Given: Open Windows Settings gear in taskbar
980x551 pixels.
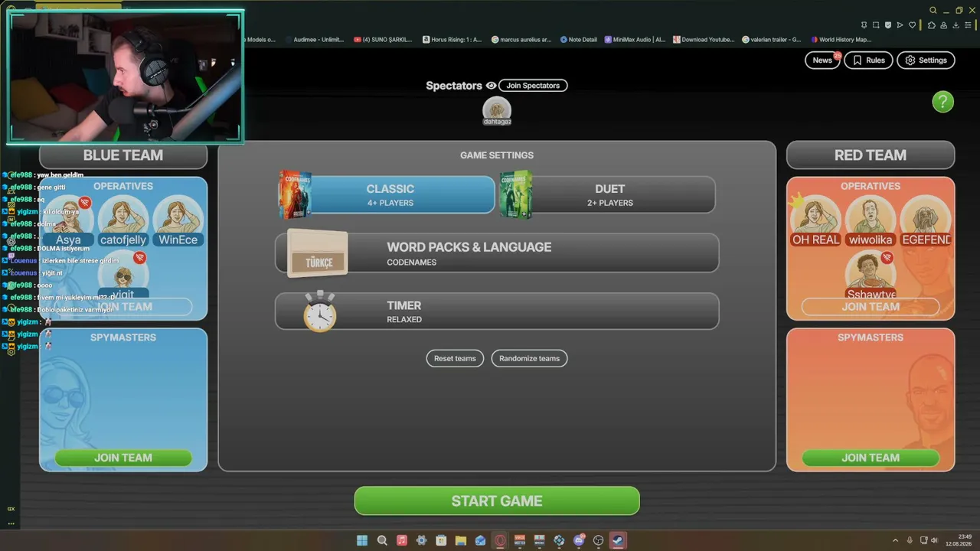Looking at the screenshot, I should coord(421,540).
